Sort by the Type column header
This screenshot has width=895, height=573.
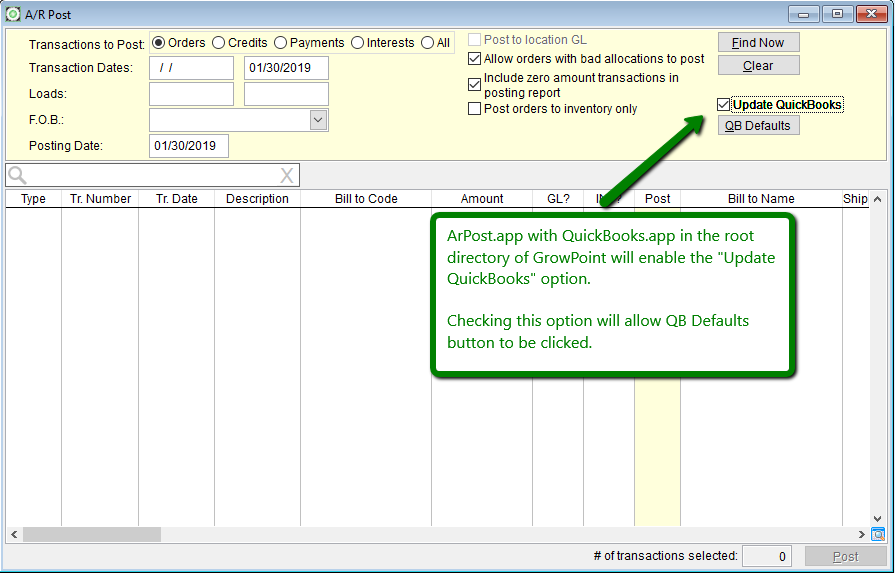[33, 199]
